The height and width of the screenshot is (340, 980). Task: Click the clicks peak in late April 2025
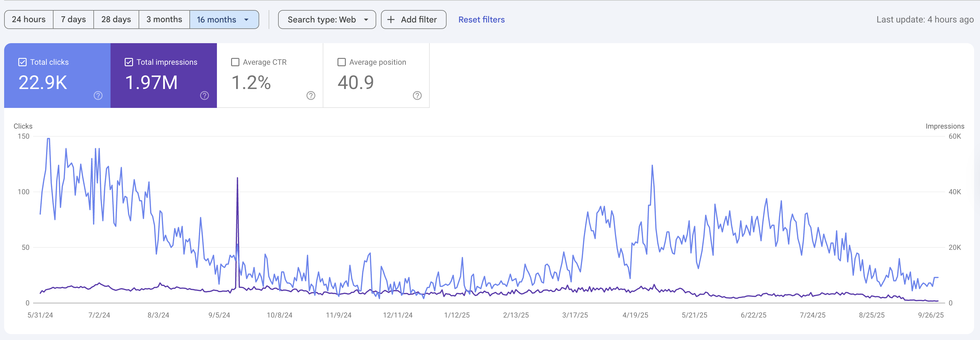pyautogui.click(x=652, y=166)
